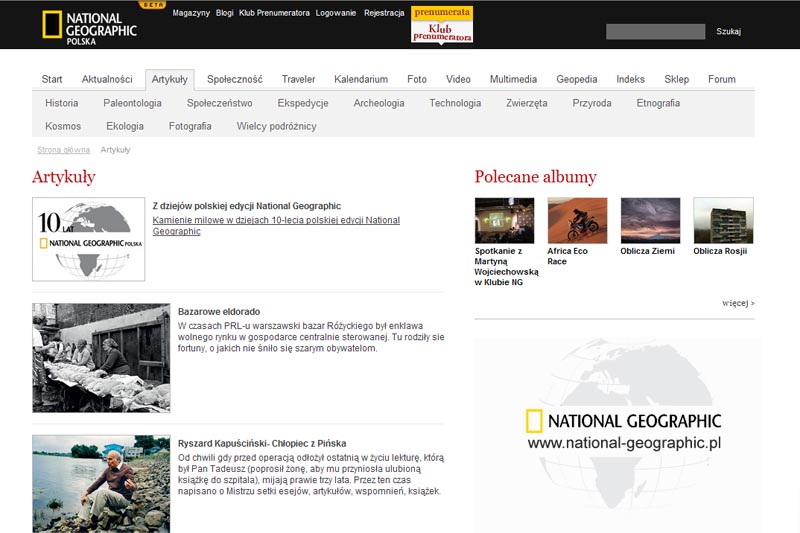Open the Etnografia subcategory
Viewport: 800px width, 533px height.
[658, 103]
